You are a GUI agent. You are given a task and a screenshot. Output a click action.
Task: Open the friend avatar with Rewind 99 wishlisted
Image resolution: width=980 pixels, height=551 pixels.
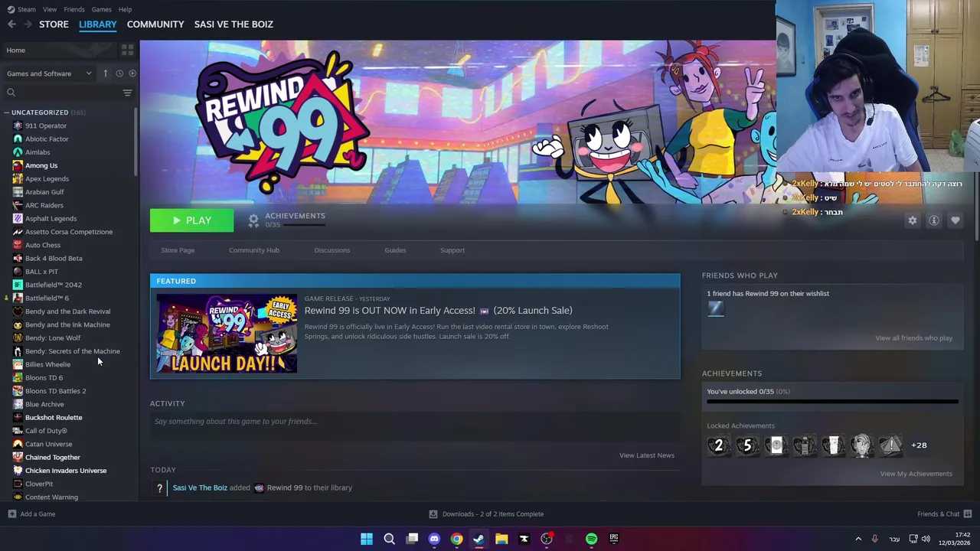pyautogui.click(x=715, y=308)
